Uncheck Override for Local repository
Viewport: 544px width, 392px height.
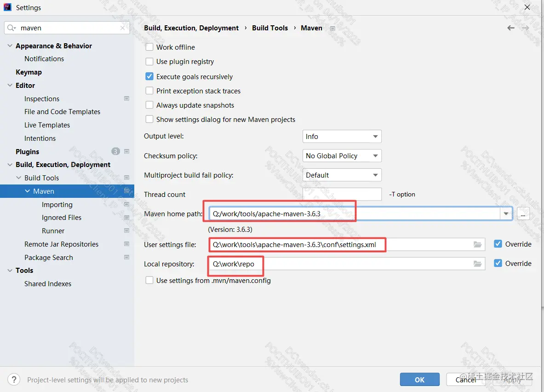498,263
